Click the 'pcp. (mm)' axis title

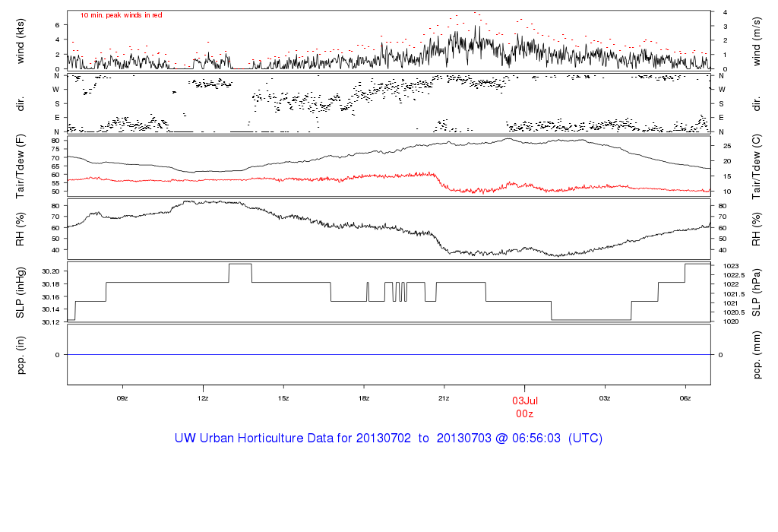click(x=756, y=355)
